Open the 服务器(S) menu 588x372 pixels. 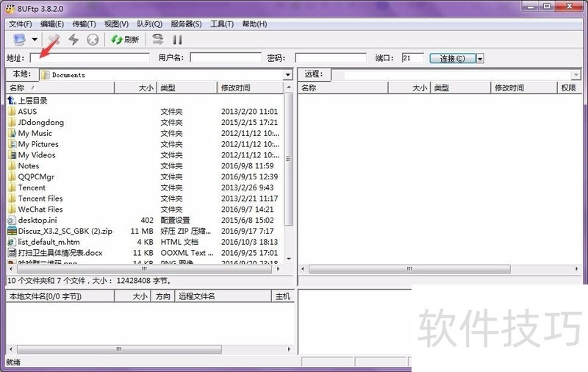pos(186,24)
